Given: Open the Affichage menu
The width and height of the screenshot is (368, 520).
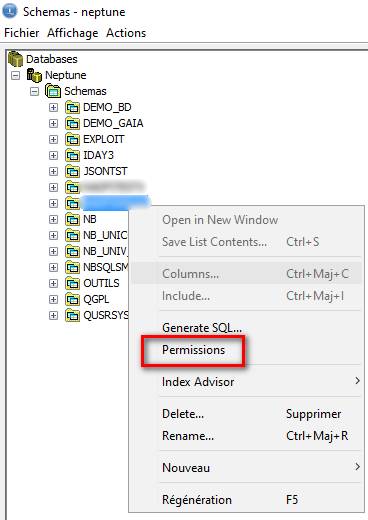Looking at the screenshot, I should pos(73,33).
